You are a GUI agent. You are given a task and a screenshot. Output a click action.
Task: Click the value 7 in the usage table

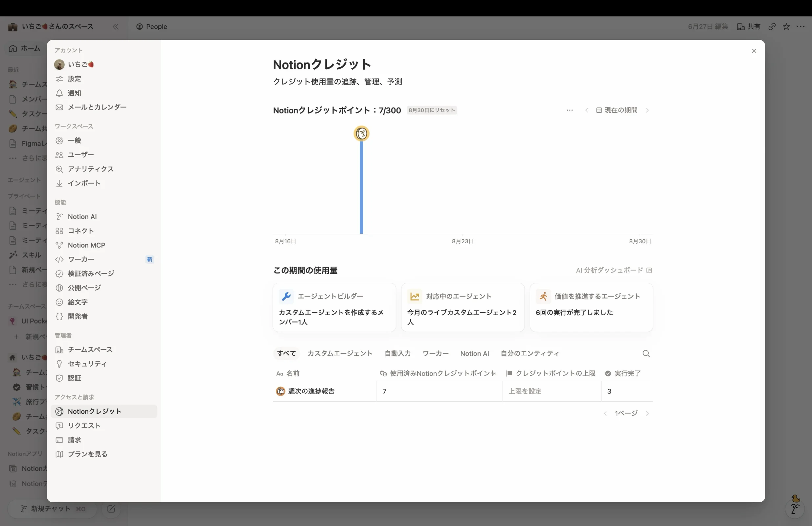(384, 392)
